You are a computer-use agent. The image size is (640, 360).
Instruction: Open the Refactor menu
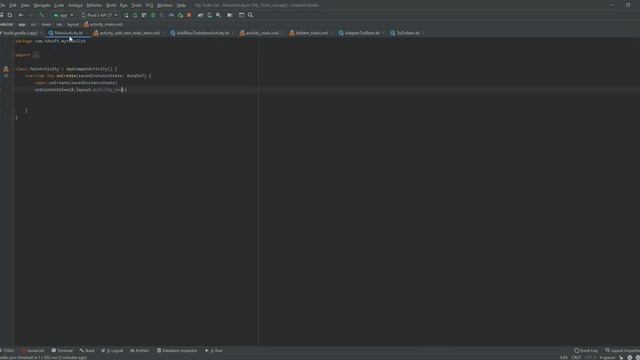click(x=94, y=5)
